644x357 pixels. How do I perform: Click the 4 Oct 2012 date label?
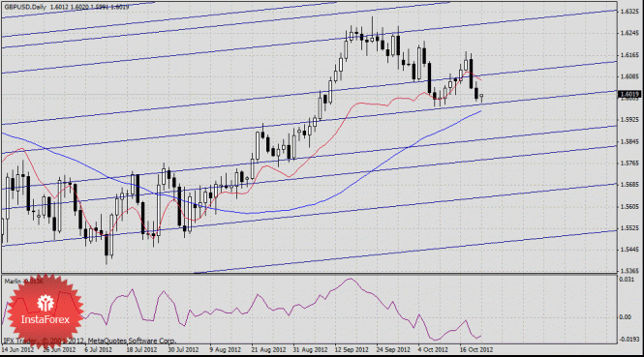tap(433, 350)
